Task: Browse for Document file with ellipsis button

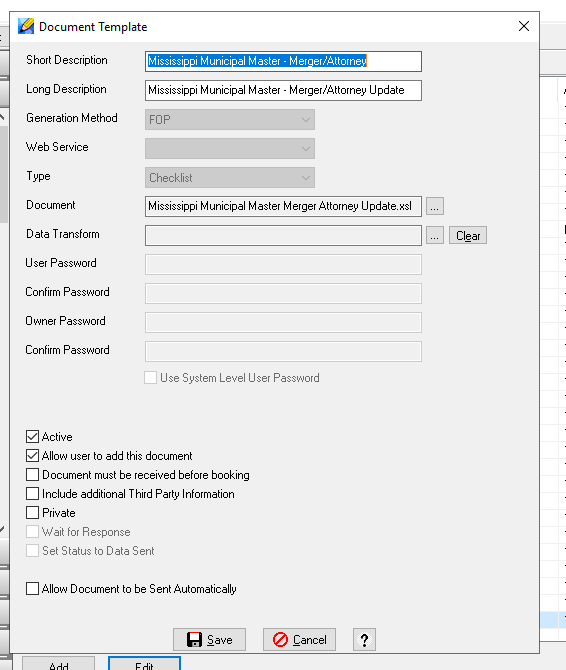Action: click(434, 206)
